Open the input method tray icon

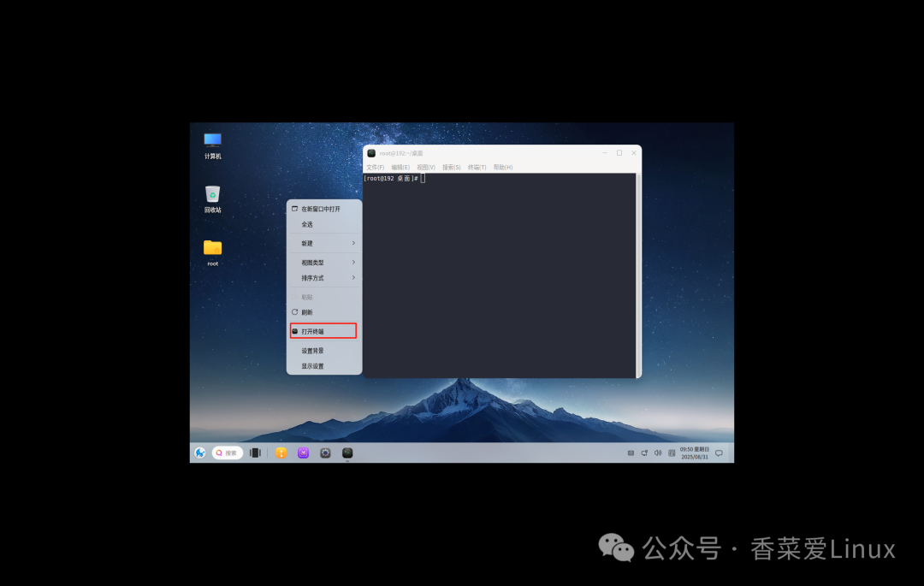pos(672,453)
